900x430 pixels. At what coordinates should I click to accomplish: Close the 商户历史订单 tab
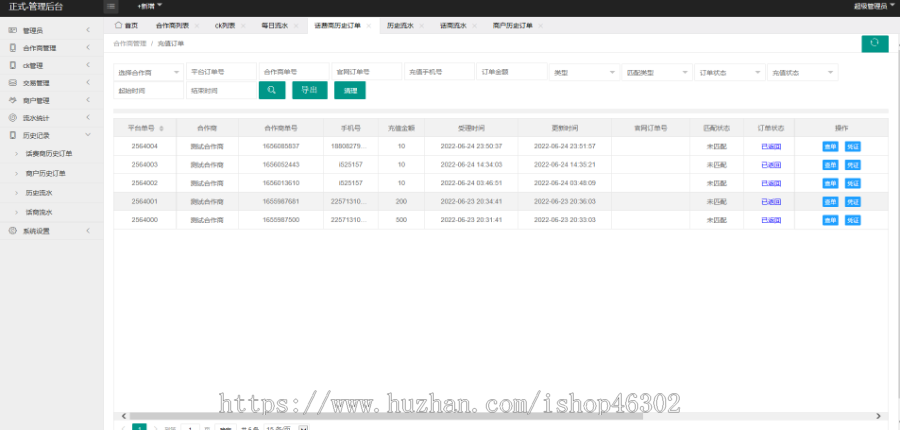(540, 26)
